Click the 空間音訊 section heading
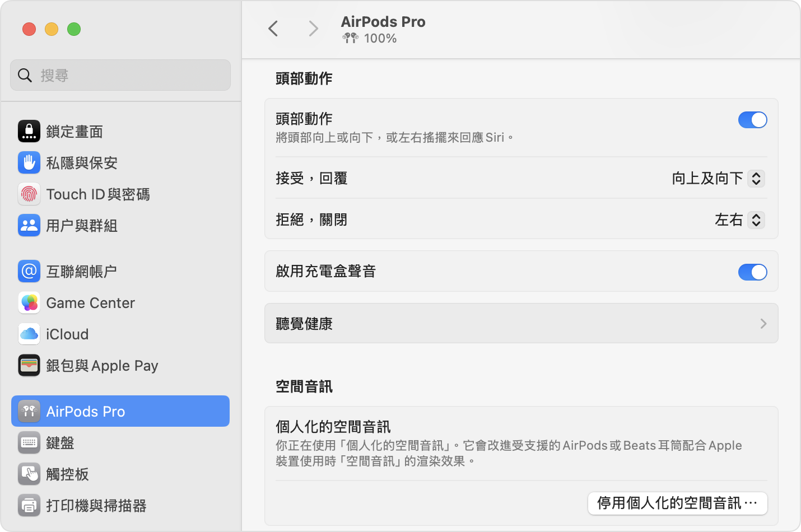The height and width of the screenshot is (532, 801). pyautogui.click(x=304, y=386)
